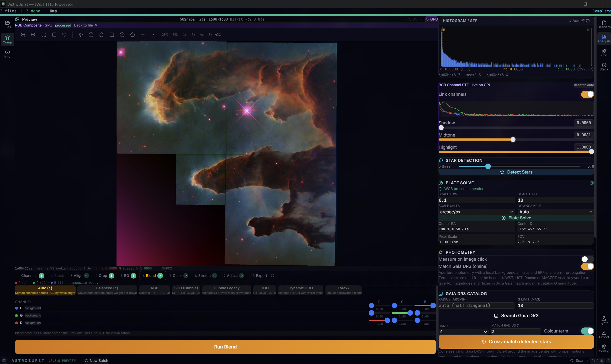Select the polygon region tool

133,35
